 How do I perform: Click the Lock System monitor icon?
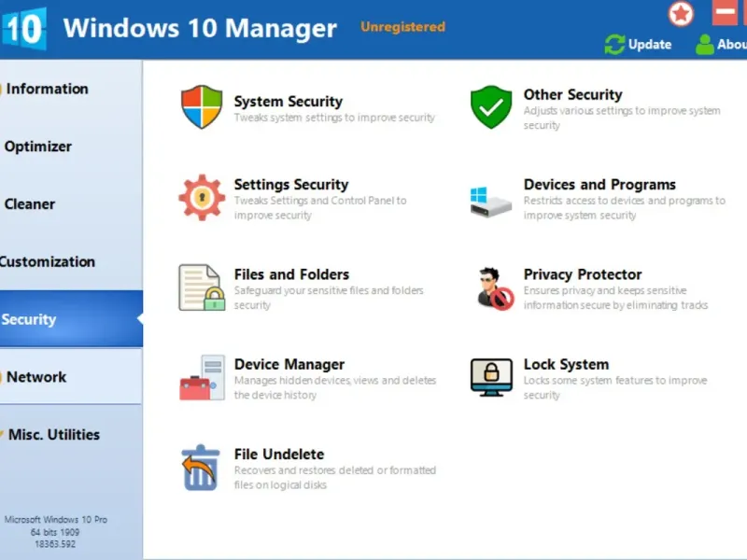click(491, 378)
